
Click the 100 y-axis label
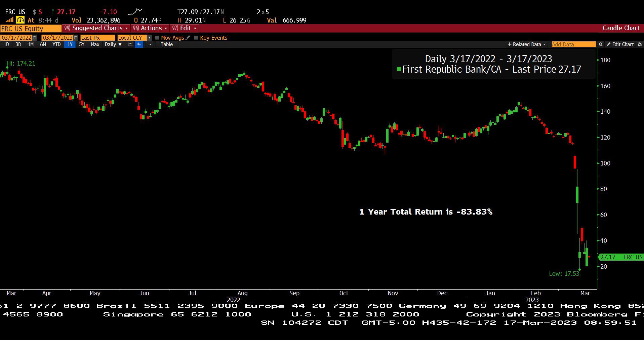(x=605, y=163)
